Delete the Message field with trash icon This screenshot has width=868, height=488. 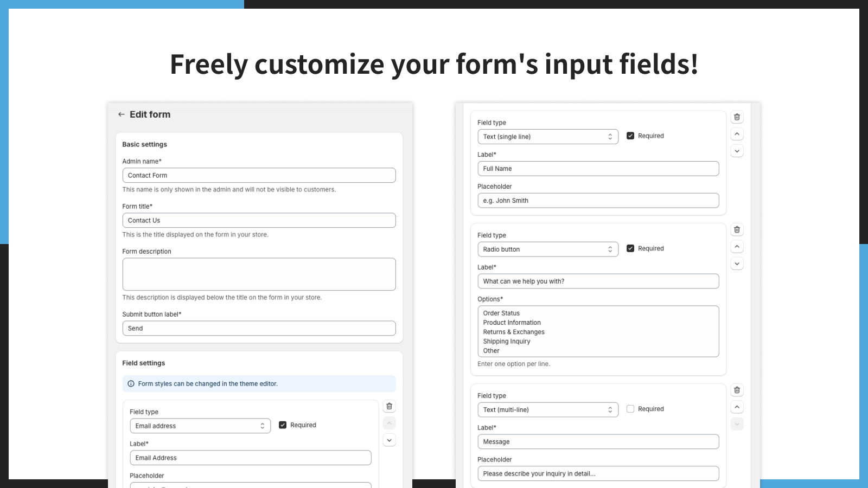pos(737,390)
